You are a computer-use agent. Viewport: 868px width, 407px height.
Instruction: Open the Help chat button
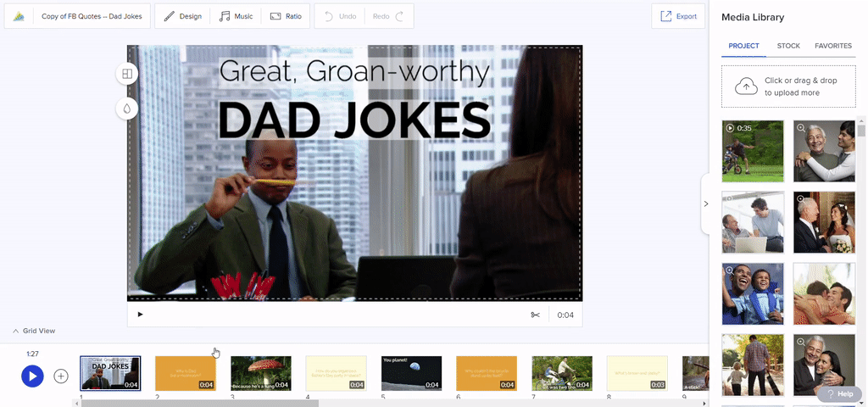pos(840,393)
